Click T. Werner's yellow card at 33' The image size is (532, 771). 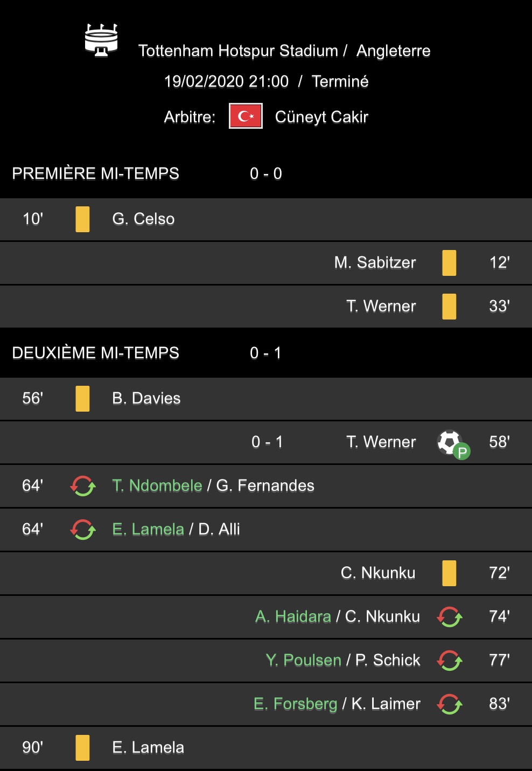[x=449, y=307]
